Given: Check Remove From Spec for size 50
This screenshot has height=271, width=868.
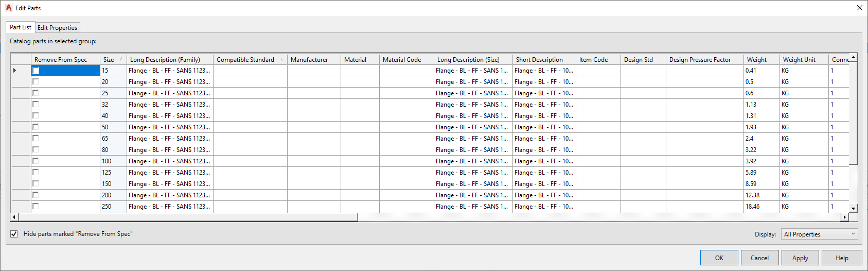Looking at the screenshot, I should (x=36, y=127).
